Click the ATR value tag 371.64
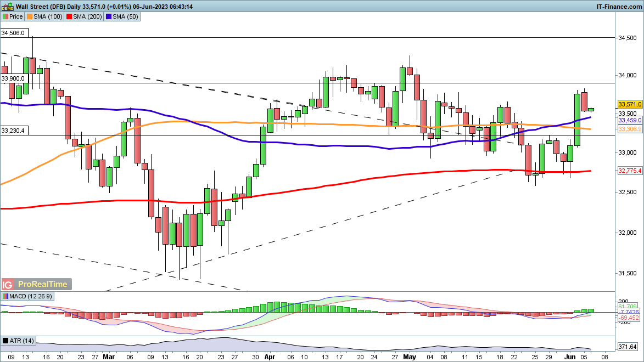The width and height of the screenshot is (644, 362). pos(628,347)
